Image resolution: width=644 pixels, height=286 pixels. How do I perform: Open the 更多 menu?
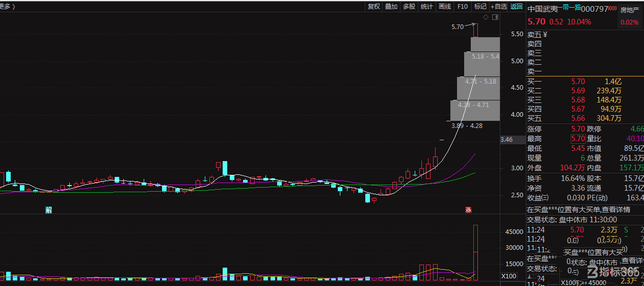coord(8,7)
